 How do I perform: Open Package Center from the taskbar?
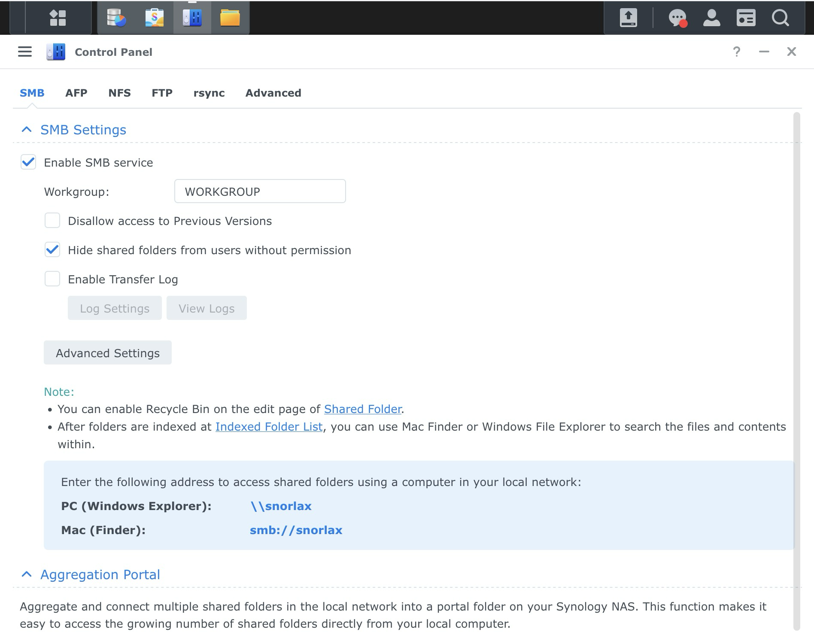[154, 18]
